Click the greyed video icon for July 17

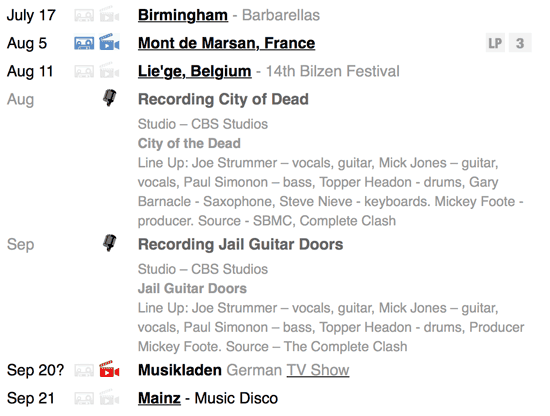[109, 14]
